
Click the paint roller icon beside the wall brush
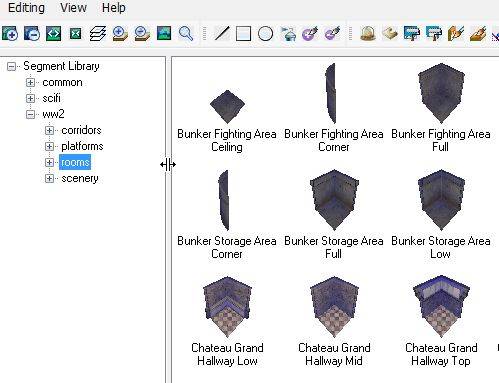click(x=434, y=33)
